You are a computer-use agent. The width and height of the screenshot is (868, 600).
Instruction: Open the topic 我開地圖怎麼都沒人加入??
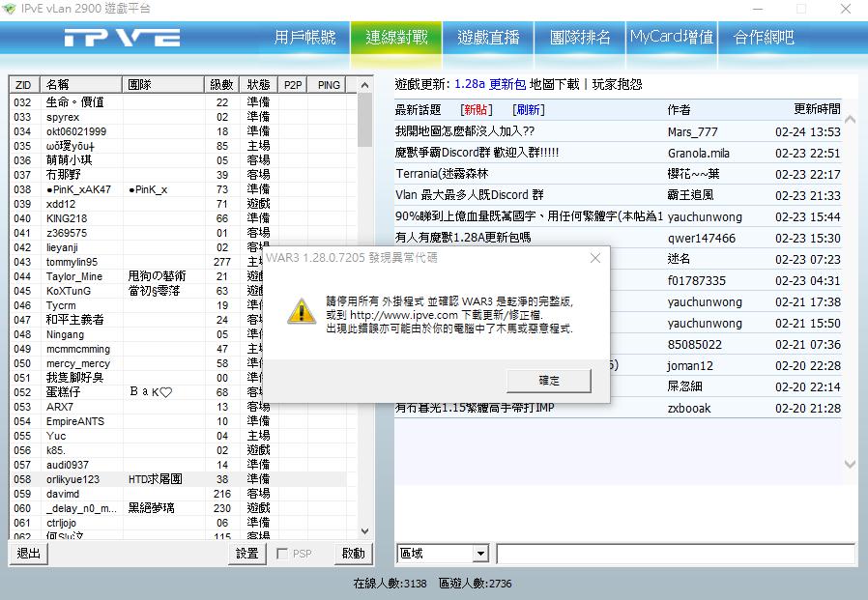click(x=464, y=131)
